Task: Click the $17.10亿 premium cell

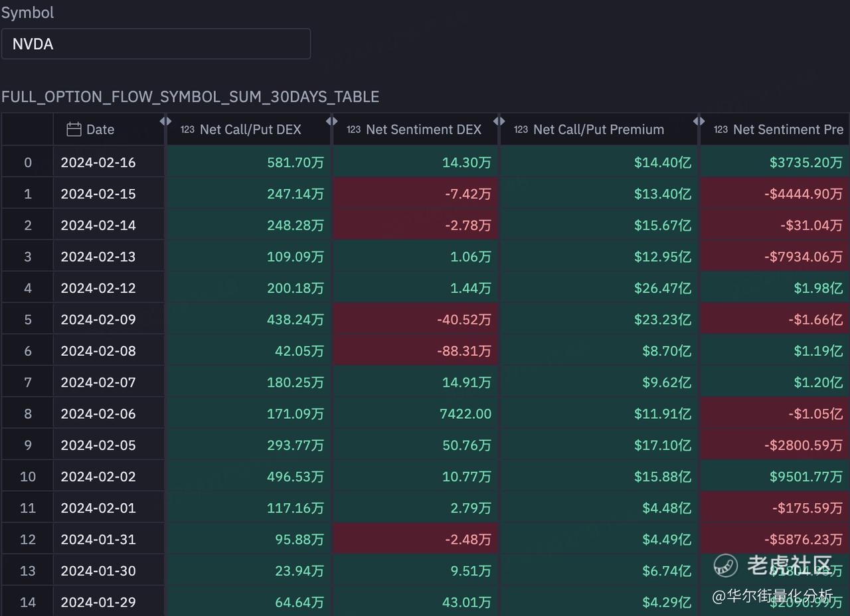Action: (599, 445)
